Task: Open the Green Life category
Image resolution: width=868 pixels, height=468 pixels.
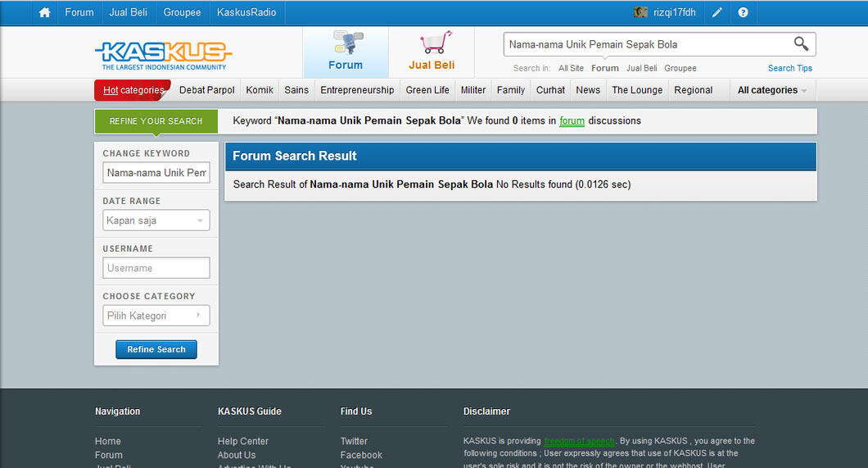Action: click(427, 90)
